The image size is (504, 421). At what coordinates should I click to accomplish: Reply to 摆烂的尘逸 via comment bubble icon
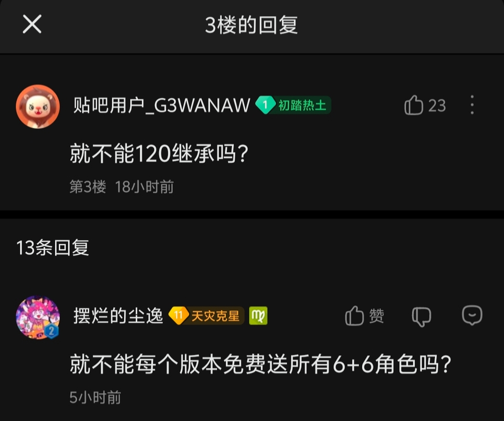tap(472, 315)
